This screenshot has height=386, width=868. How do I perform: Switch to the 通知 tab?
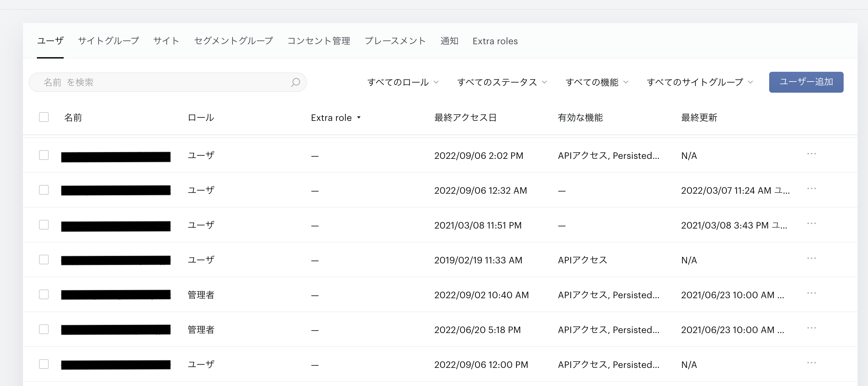tap(449, 41)
